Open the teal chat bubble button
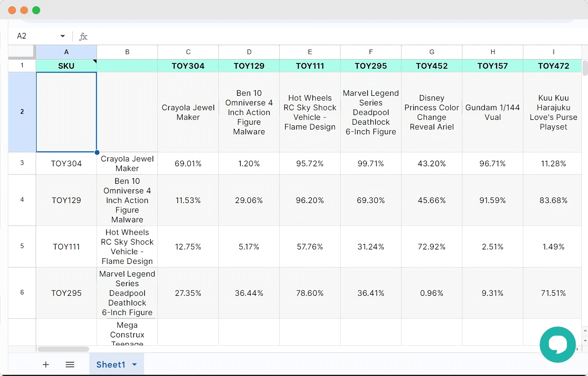 pos(558,344)
